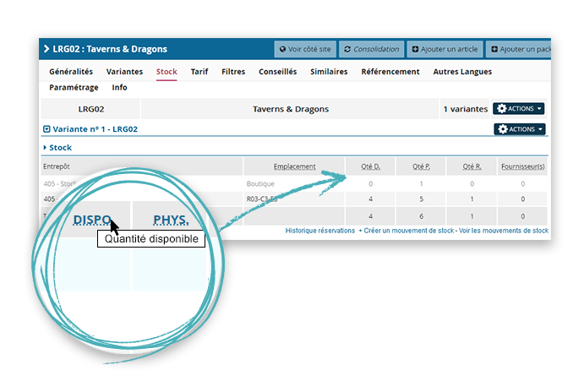
Task: Click the 1 variantes cell
Action: [x=465, y=109]
